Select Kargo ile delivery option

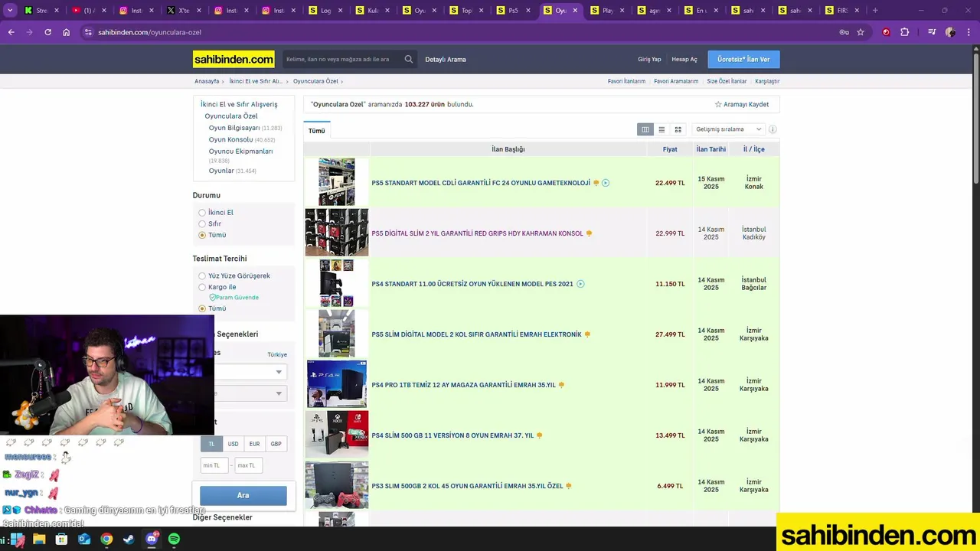pyautogui.click(x=202, y=287)
